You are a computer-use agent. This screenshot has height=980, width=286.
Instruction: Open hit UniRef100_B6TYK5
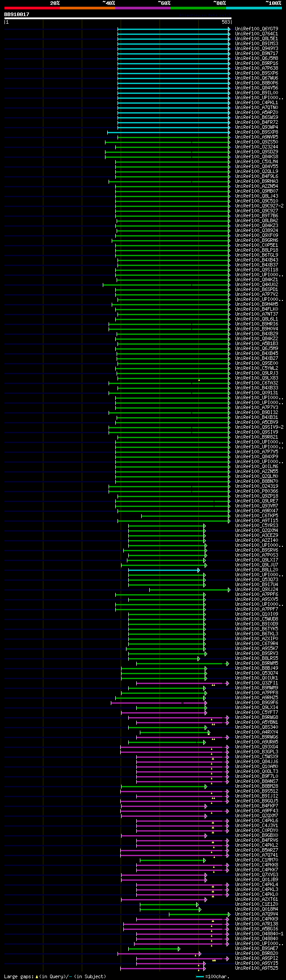(257, 629)
